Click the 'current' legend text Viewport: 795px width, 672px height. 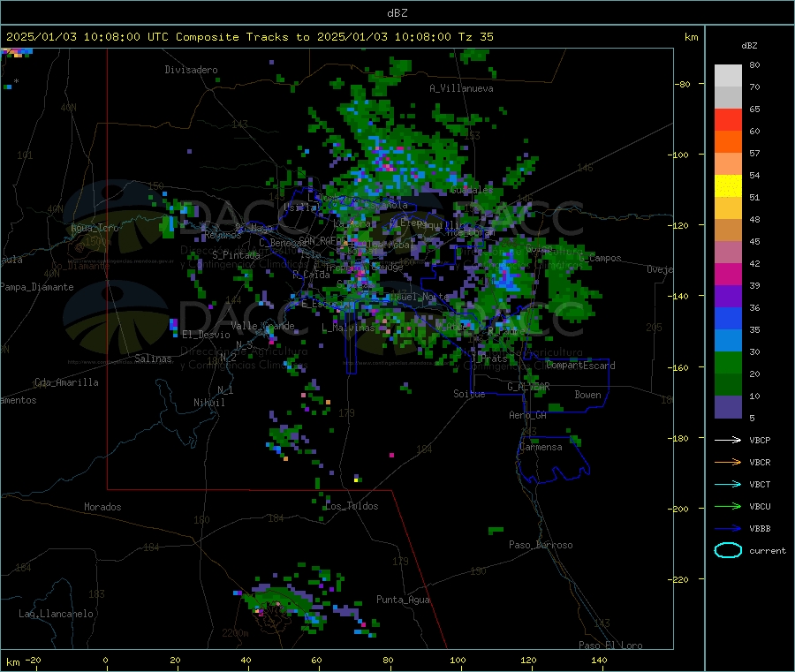click(x=768, y=551)
